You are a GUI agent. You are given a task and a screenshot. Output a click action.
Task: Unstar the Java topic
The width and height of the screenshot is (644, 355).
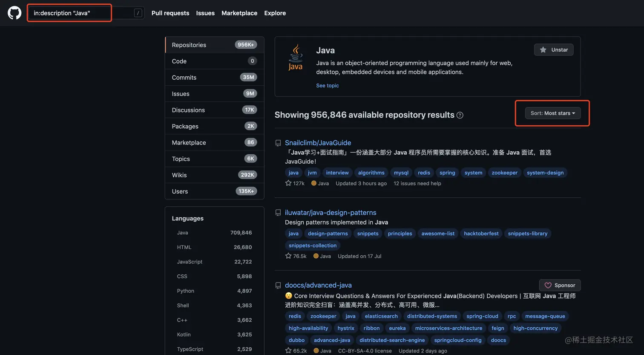[554, 50]
